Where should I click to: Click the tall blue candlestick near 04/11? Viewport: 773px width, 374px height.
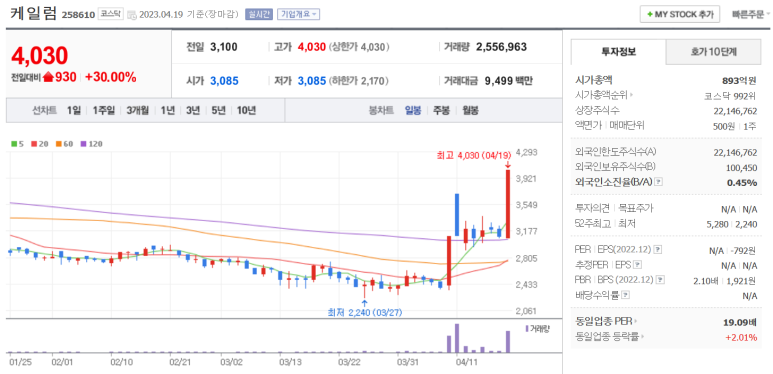click(x=457, y=215)
